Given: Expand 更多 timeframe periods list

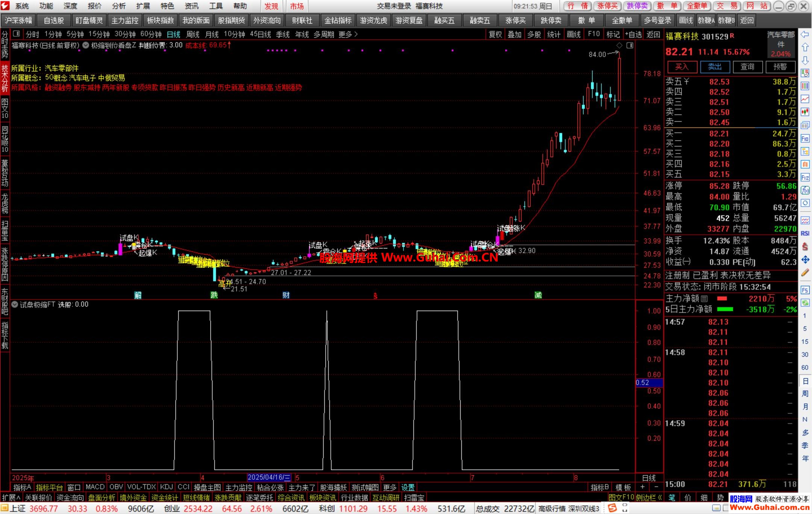Looking at the screenshot, I should pyautogui.click(x=348, y=34).
